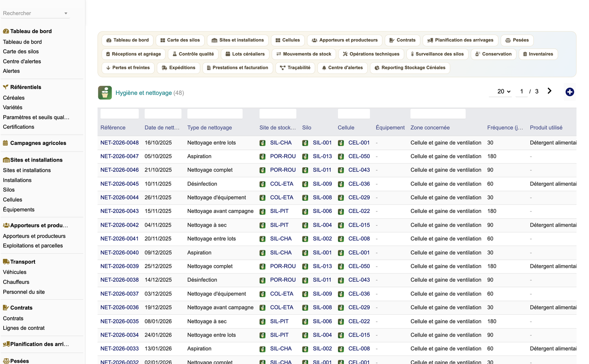Click the Campagnes agricoles calendar icon
The width and height of the screenshot is (589, 364).
pyautogui.click(x=6, y=143)
